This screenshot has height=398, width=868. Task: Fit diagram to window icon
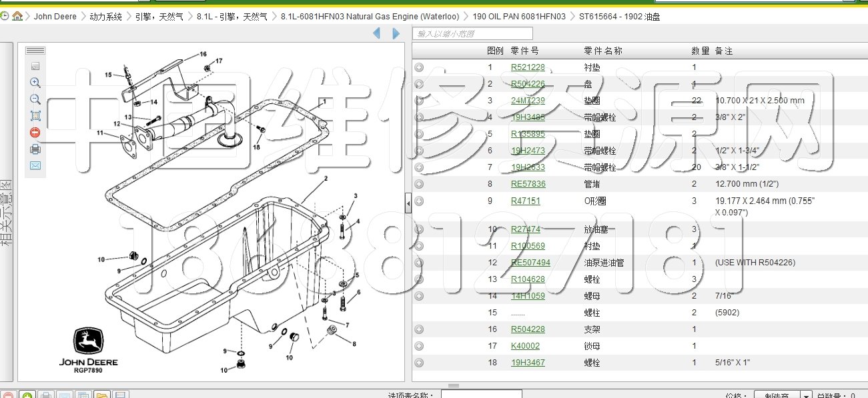tap(35, 116)
